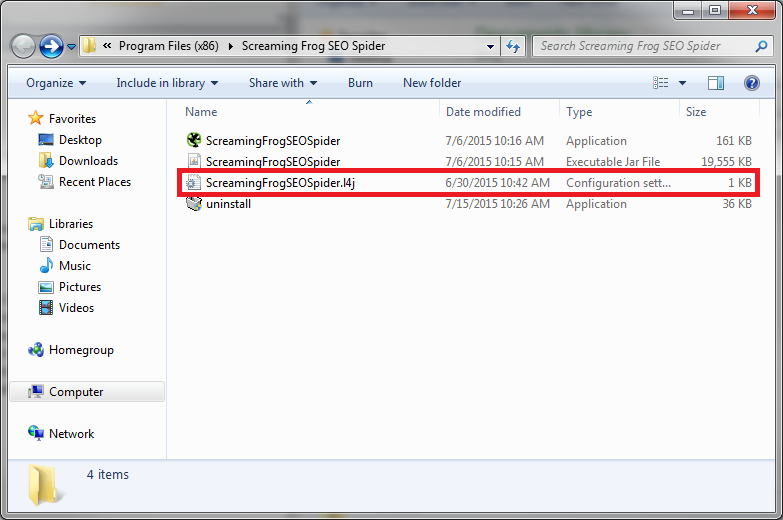This screenshot has height=520, width=783.
Task: Open Music library
Action: tap(74, 266)
